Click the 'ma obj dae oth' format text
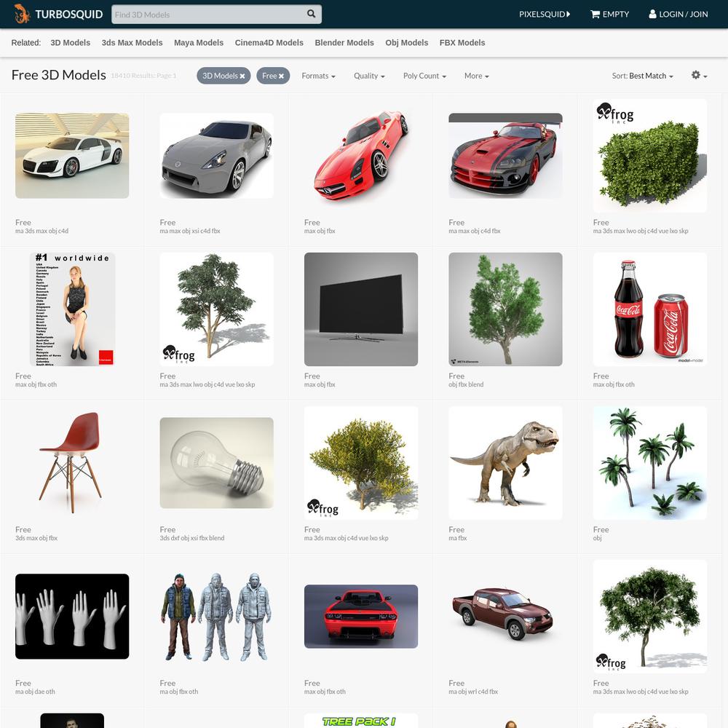Image resolution: width=728 pixels, height=728 pixels. [x=35, y=692]
